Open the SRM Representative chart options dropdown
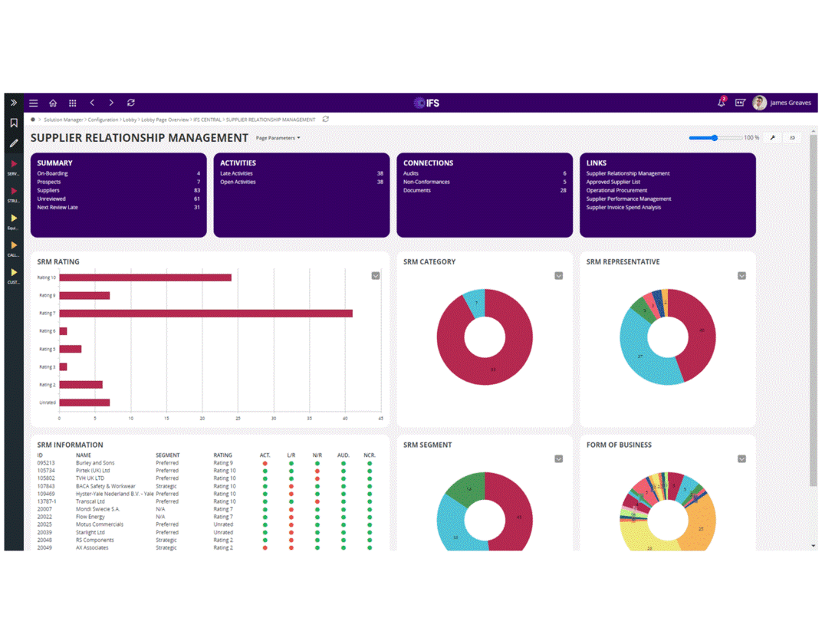Screen dimensions: 822x644 pos(741,276)
